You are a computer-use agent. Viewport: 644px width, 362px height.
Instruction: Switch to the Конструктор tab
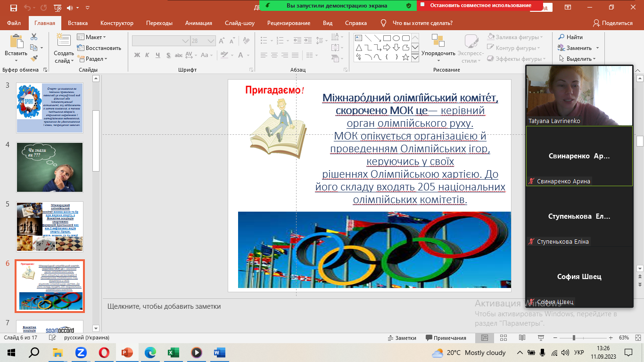[x=117, y=23]
